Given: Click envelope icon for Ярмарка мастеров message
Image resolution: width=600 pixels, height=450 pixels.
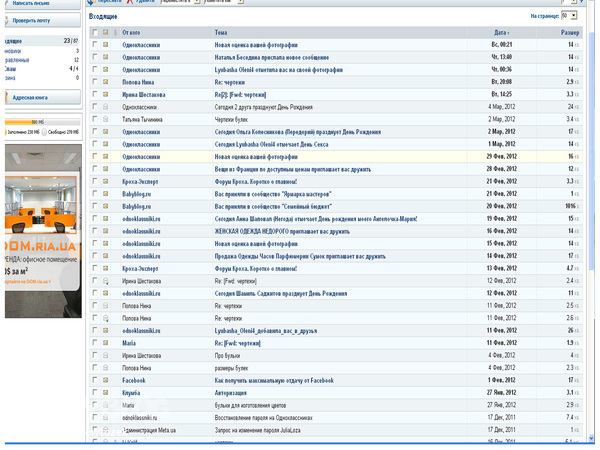Looking at the screenshot, I should [106, 194].
